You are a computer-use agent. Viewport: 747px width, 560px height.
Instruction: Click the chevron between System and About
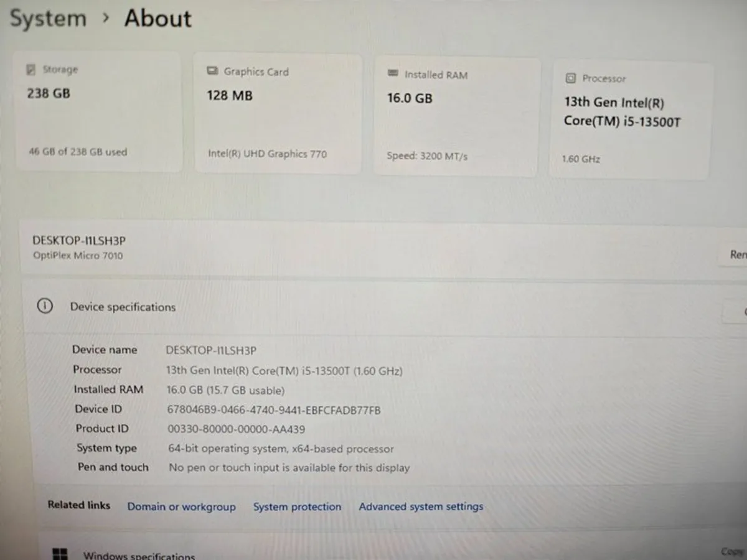pyautogui.click(x=106, y=19)
